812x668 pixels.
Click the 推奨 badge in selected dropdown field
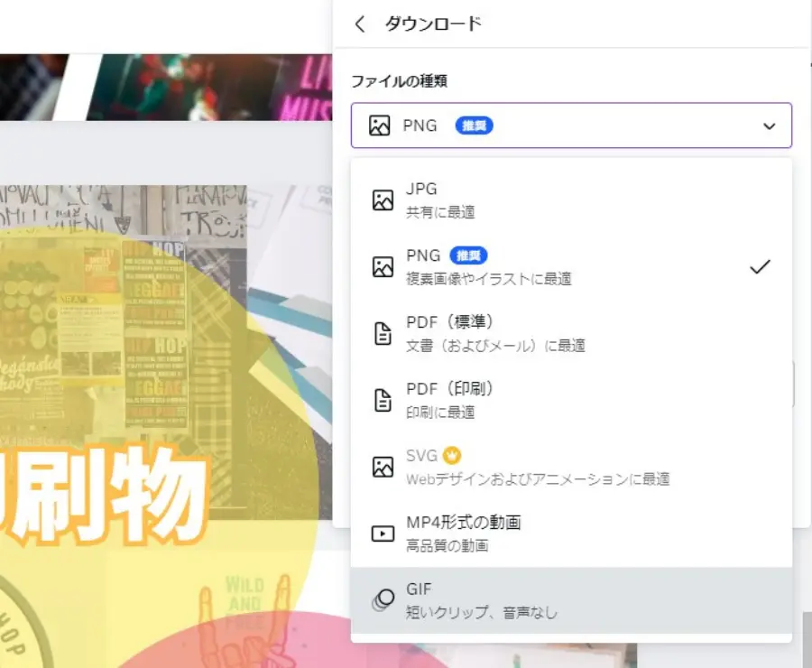[474, 125]
